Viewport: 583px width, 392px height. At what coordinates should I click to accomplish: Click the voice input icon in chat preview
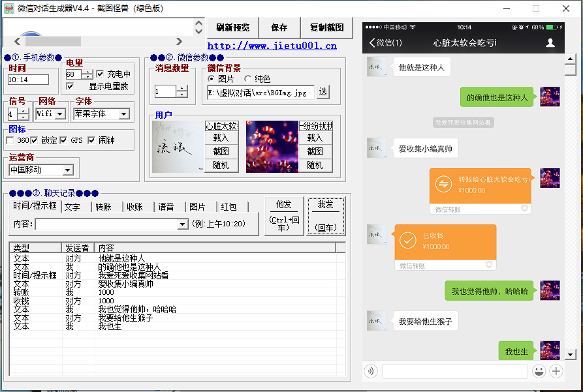click(x=371, y=371)
